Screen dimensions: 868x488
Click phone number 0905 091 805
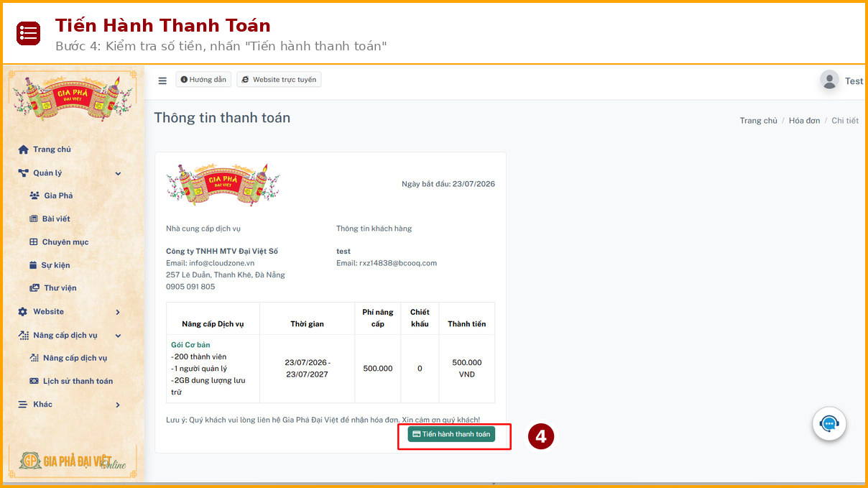pyautogui.click(x=190, y=287)
